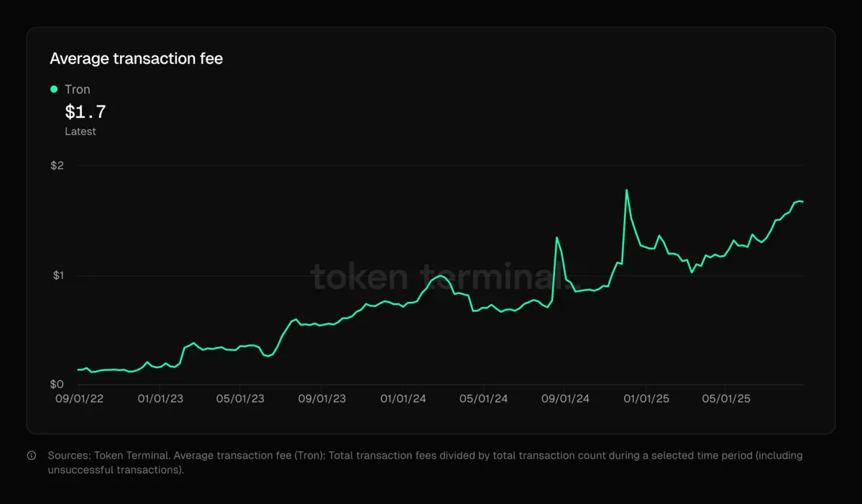The image size is (862, 504).
Task: Click the 09/01/23 x-axis date label
Action: click(x=322, y=399)
